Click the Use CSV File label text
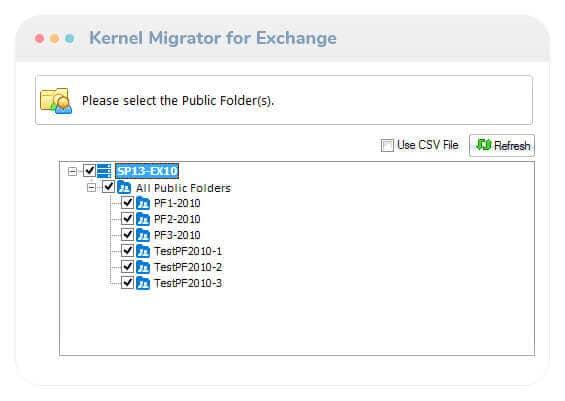The height and width of the screenshot is (401, 565). 428,145
